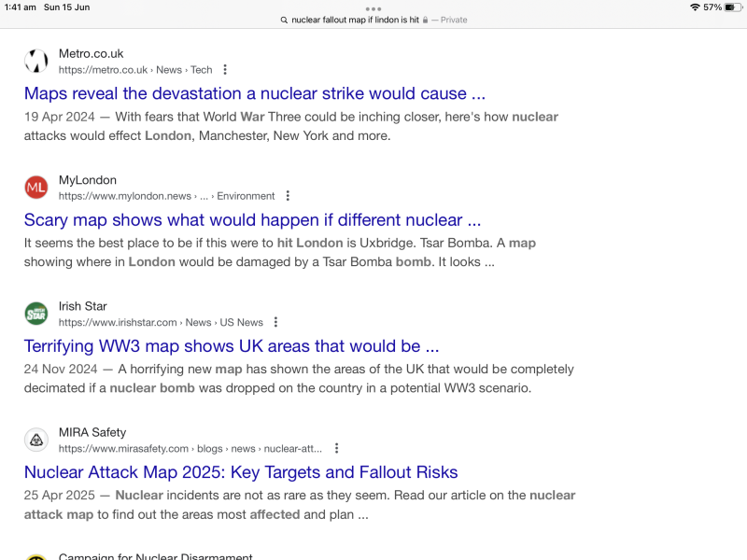Open the Metro.co.uk site favicon
This screenshot has height=560, width=747.
[x=36, y=61]
